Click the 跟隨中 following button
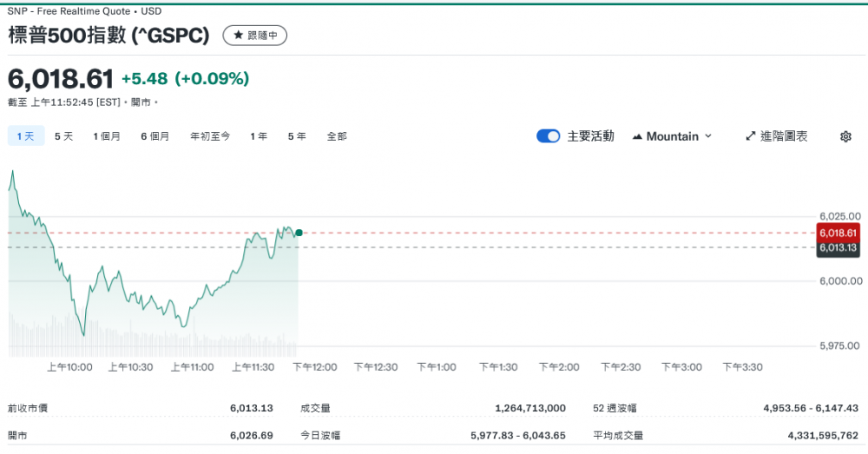The image size is (868, 454). 255,36
